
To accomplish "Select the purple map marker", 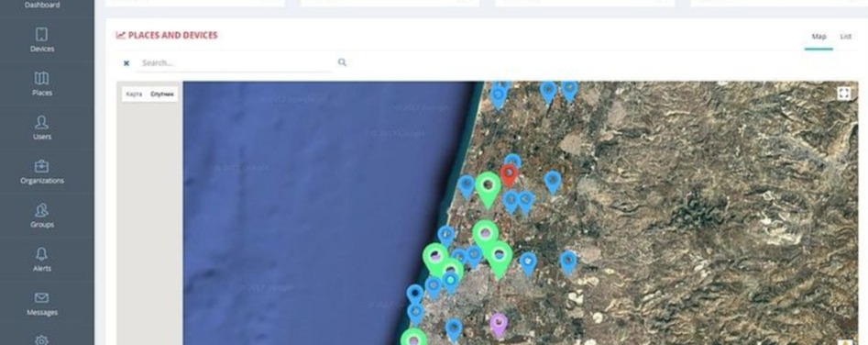I will pos(499,326).
